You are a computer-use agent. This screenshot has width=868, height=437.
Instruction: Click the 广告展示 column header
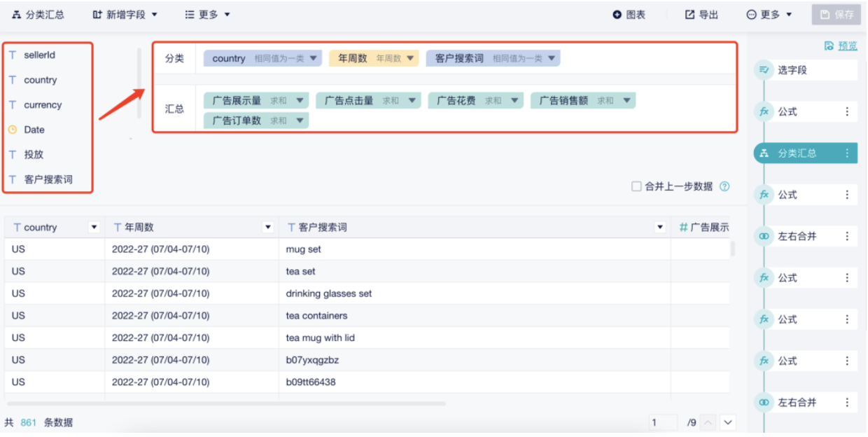pos(704,228)
